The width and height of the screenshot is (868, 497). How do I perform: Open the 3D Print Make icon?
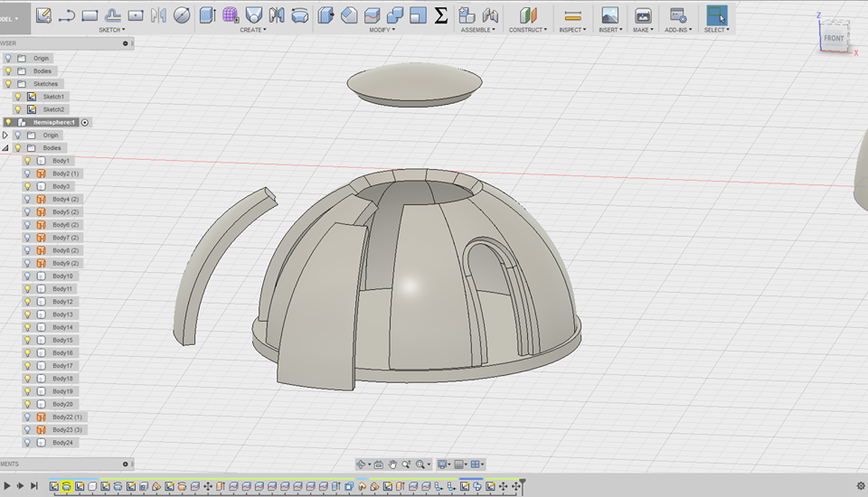pyautogui.click(x=643, y=15)
